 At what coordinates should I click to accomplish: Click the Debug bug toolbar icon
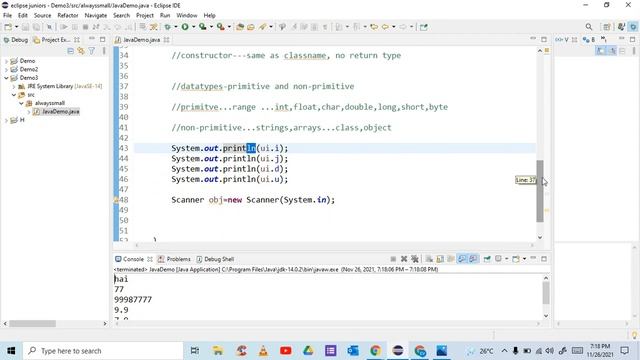tap(167, 27)
